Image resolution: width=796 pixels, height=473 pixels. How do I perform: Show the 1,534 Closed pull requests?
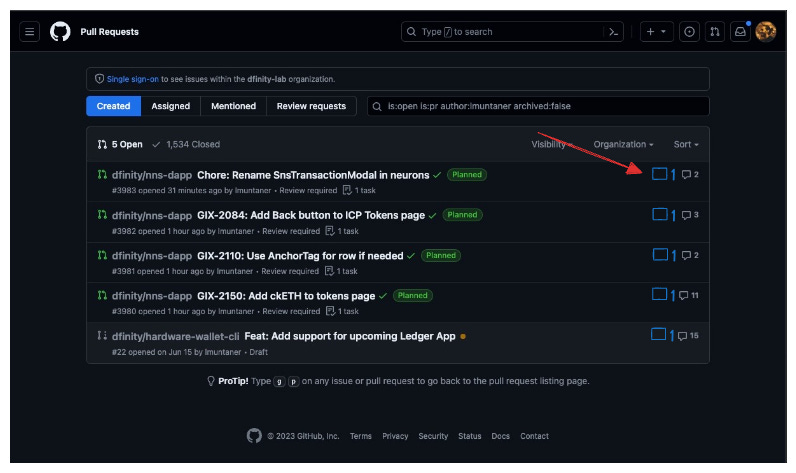186,144
